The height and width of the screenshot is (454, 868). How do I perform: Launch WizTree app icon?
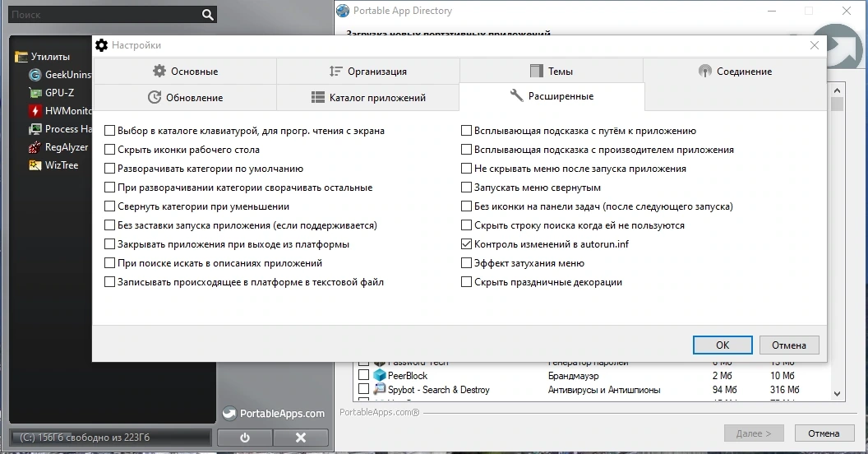pyautogui.click(x=35, y=165)
